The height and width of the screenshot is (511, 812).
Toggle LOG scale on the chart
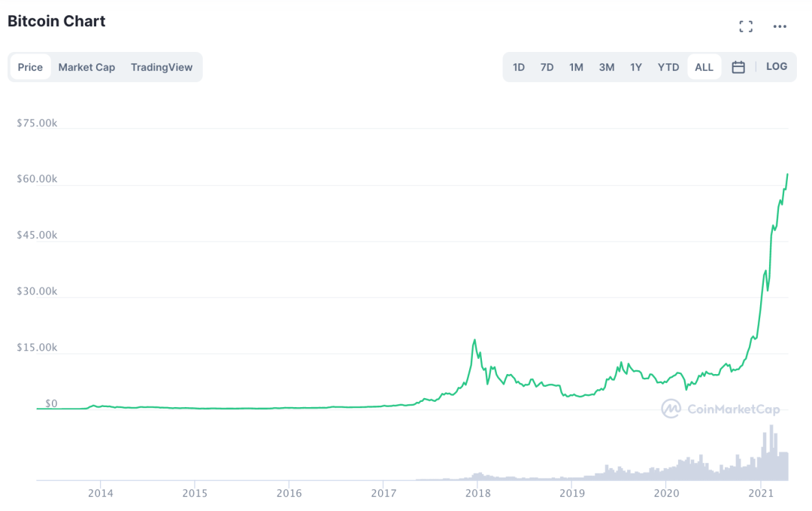point(777,66)
